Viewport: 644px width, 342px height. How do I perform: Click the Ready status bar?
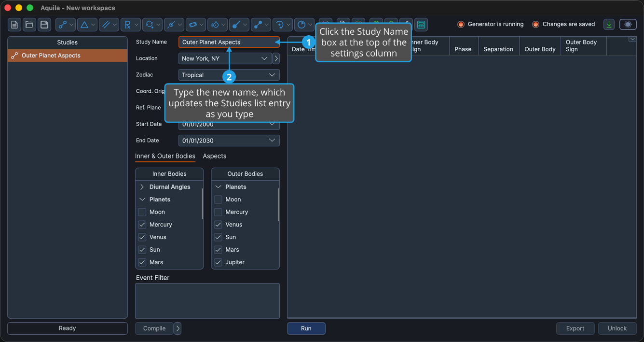coord(68,328)
